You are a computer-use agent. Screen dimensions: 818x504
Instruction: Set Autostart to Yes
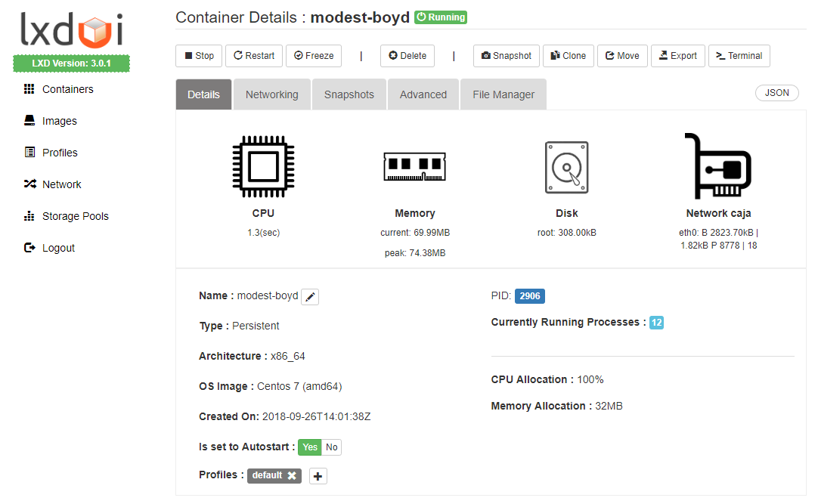[x=310, y=447]
